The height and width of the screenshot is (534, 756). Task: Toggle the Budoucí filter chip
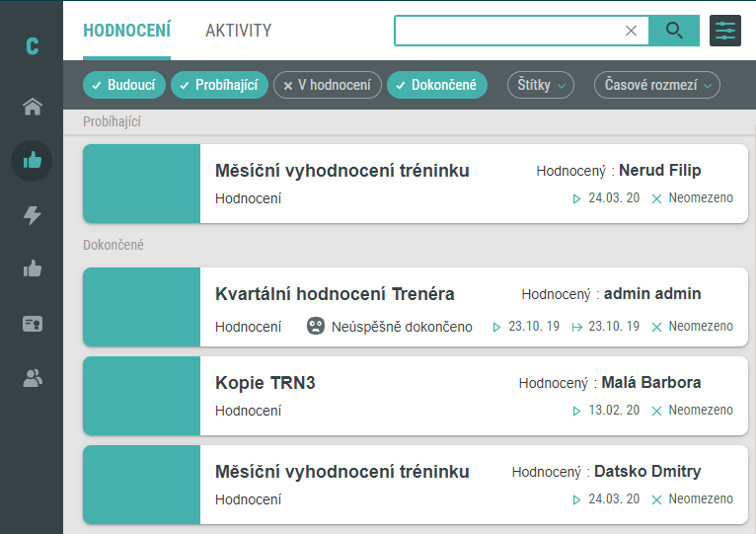coord(124,85)
